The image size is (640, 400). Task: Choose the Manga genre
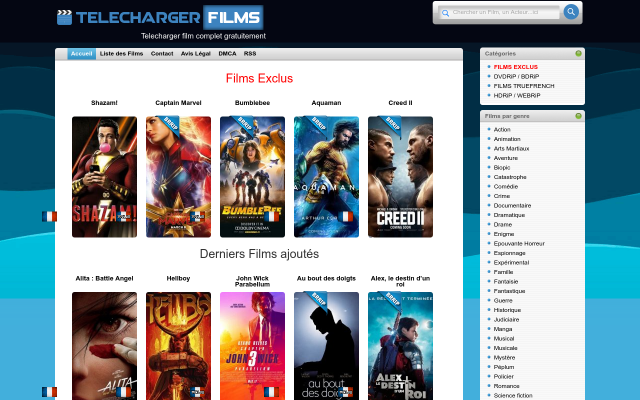coord(503,329)
